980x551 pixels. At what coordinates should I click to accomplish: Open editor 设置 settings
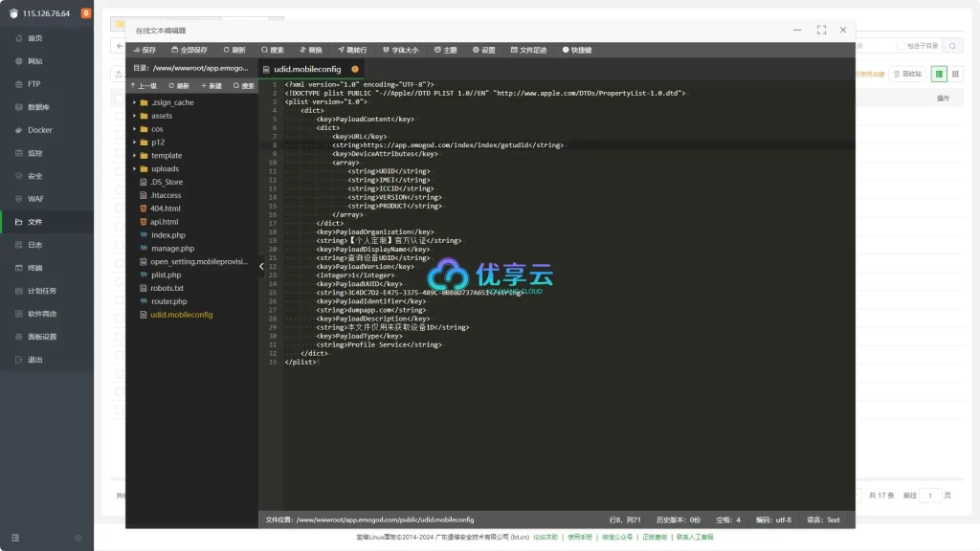pyautogui.click(x=483, y=50)
